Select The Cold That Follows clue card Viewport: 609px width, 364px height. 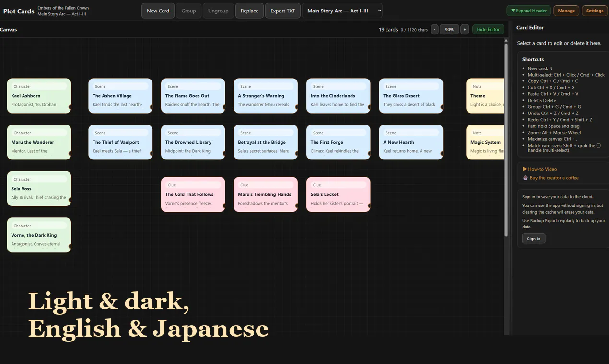pyautogui.click(x=193, y=194)
